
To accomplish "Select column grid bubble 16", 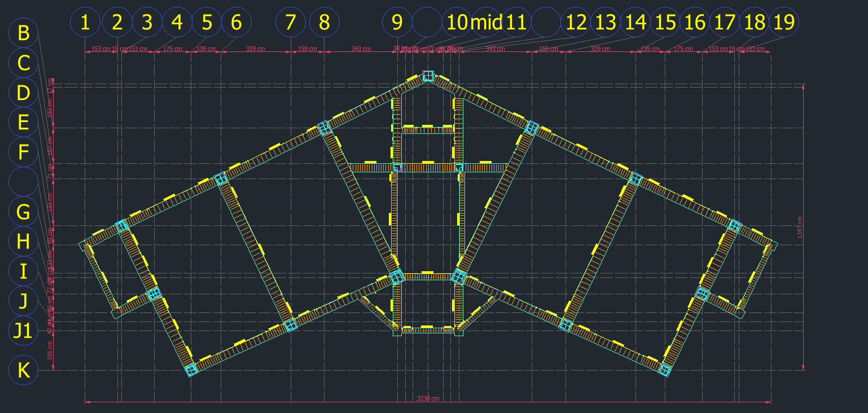I will [x=695, y=23].
